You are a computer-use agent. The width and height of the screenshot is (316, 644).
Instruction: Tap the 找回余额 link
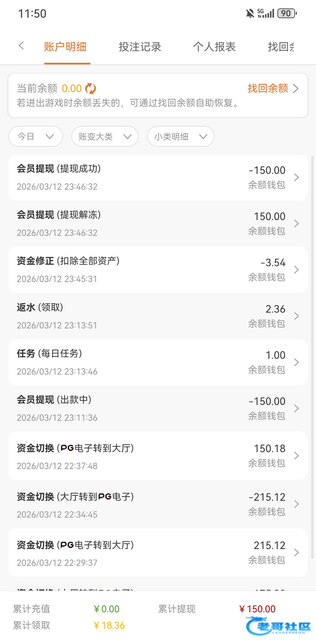[273, 88]
